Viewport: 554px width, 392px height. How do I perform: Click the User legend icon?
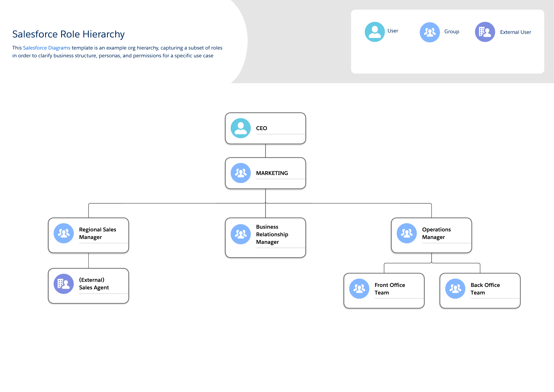tap(375, 32)
